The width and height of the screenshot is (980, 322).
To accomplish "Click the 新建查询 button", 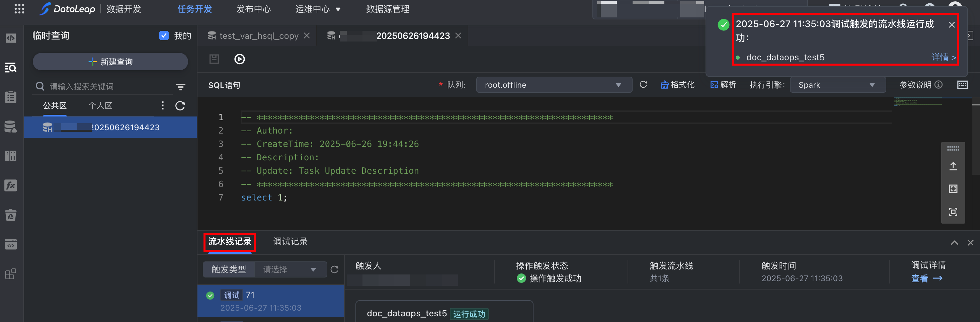I will [x=110, y=62].
